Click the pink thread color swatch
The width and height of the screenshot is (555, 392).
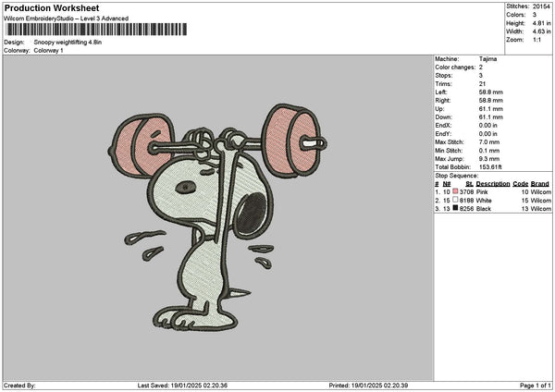coord(455,191)
